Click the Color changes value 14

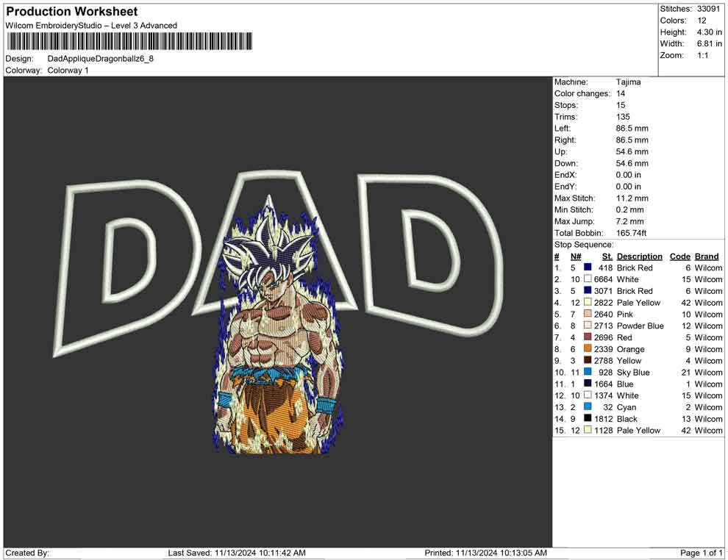pos(621,93)
